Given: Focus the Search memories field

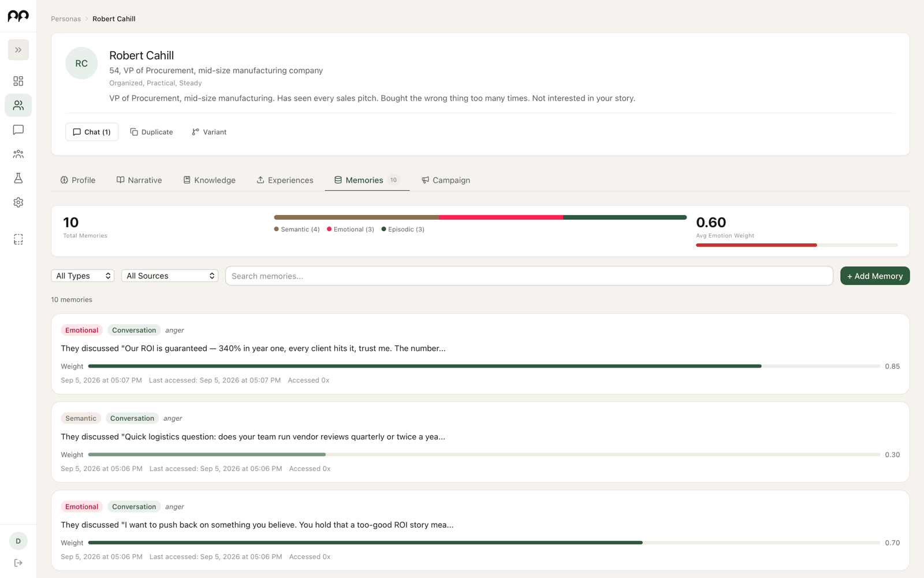Looking at the screenshot, I should [x=529, y=276].
